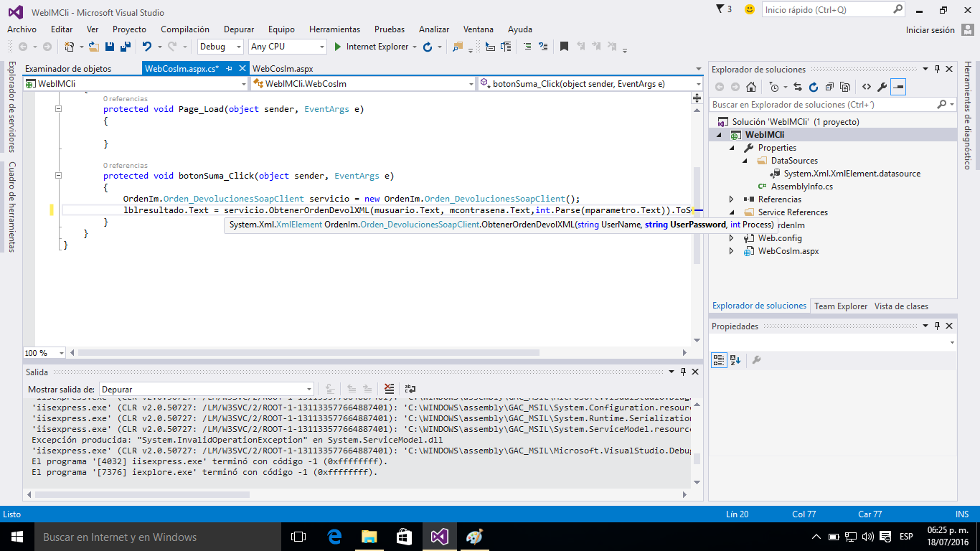Clear all output in the Salida panel
This screenshot has height=551, width=980.
(x=389, y=389)
